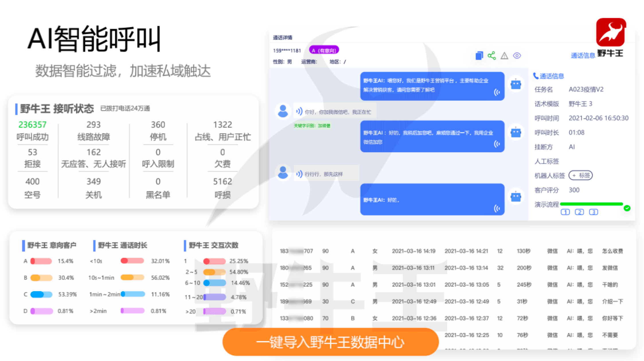The width and height of the screenshot is (644, 361).
Task: Click user avatar beside 你好 message
Action: (283, 111)
